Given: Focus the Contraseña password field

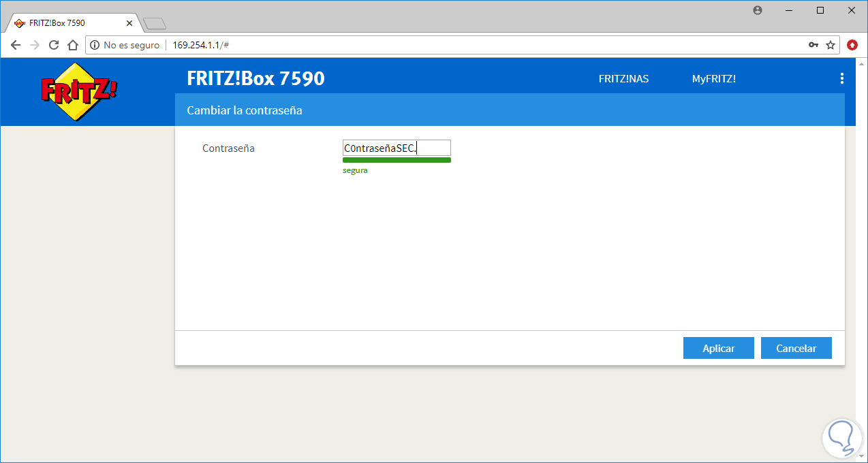Looking at the screenshot, I should coord(397,148).
